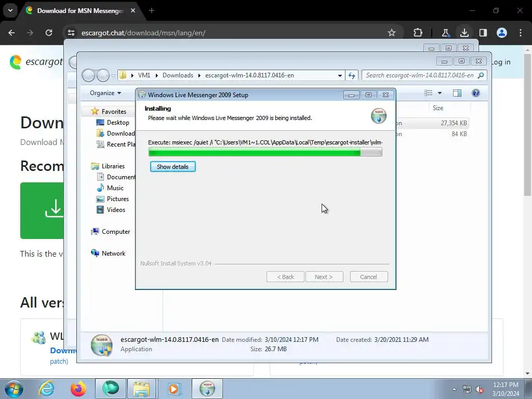This screenshot has width=532, height=399.
Task: Bookmark this page with star icon
Action: click(x=392, y=33)
